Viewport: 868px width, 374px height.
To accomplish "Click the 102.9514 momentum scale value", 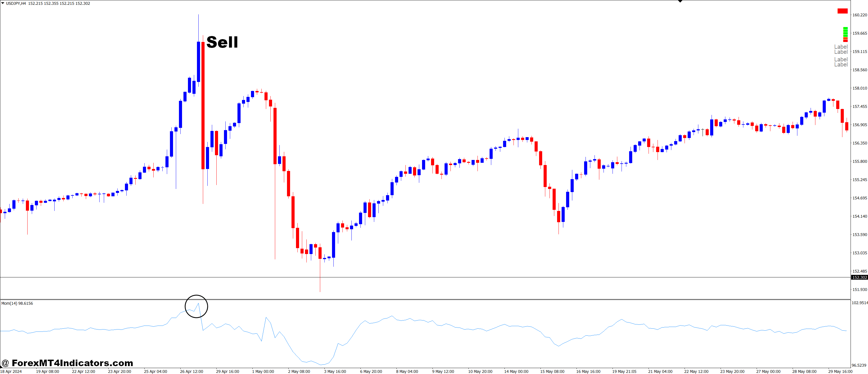I will pos(859,303).
